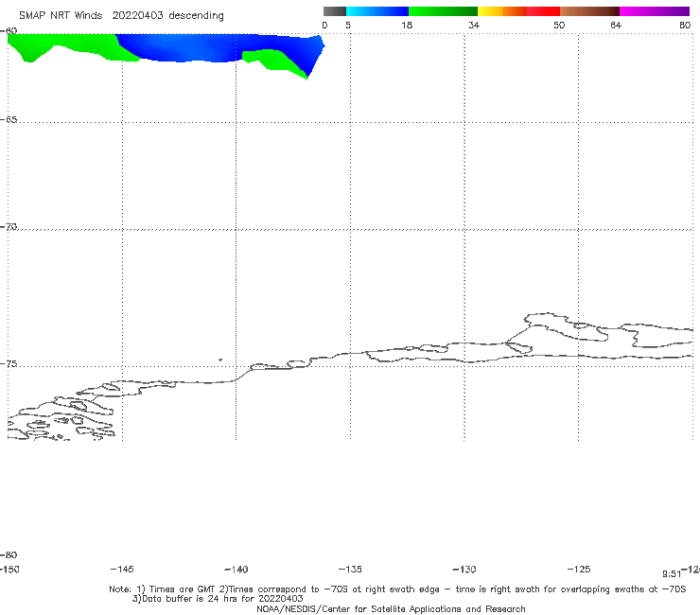Click the latitude label -70
Screen dimensions: 700x615
(9, 227)
